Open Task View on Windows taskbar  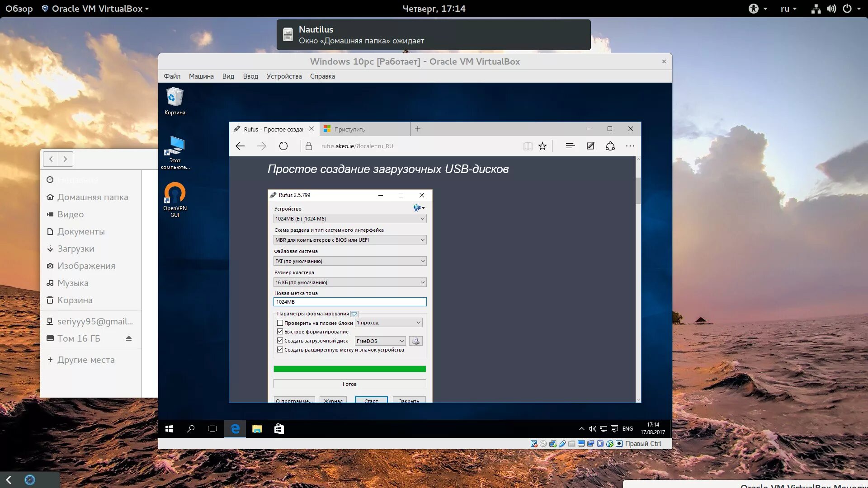click(212, 429)
